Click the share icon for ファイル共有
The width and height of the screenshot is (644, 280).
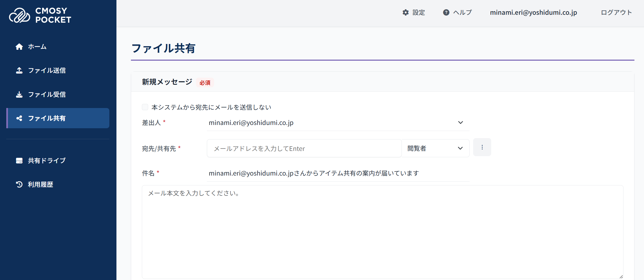pos(19,118)
